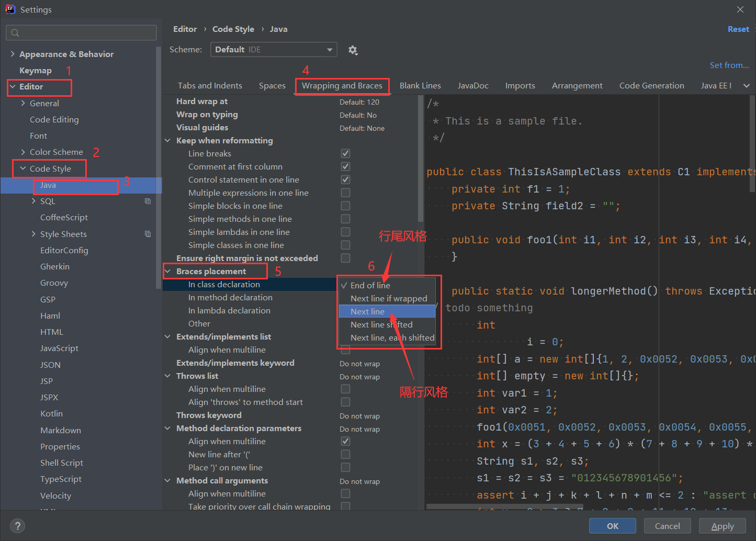Collapse the Throws list group

[x=167, y=376]
